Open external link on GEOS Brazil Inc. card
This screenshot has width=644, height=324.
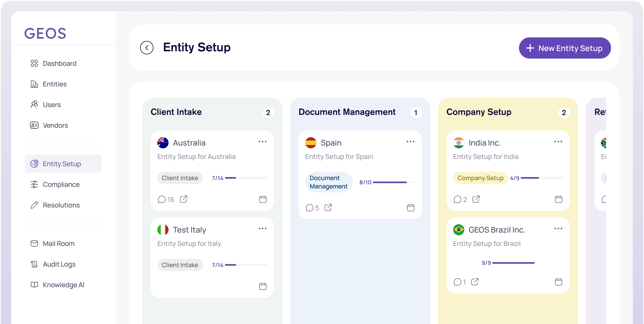pyautogui.click(x=475, y=282)
